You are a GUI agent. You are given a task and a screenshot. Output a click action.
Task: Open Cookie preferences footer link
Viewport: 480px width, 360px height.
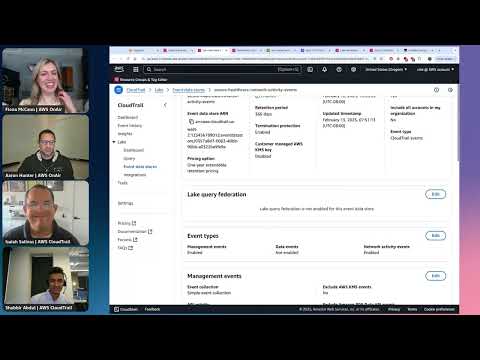coord(439,309)
